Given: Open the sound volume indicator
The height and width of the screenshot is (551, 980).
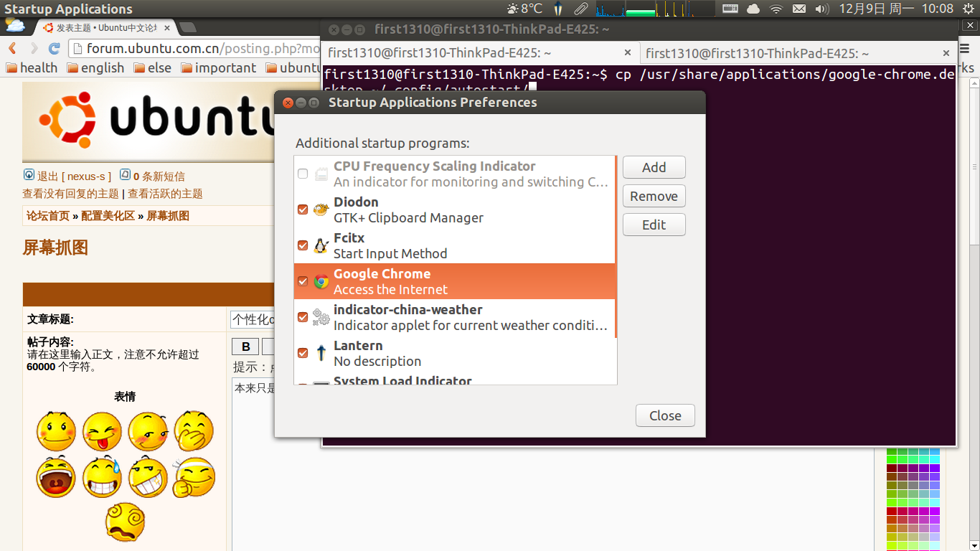Looking at the screenshot, I should [x=822, y=9].
